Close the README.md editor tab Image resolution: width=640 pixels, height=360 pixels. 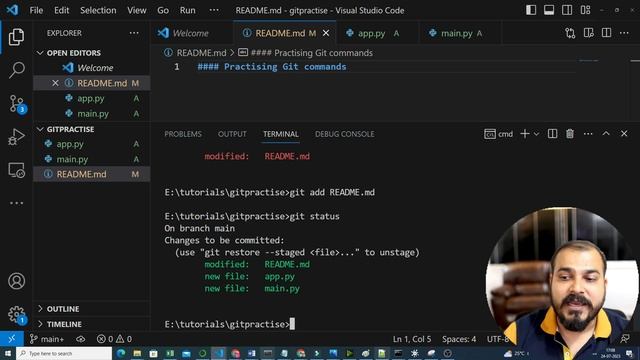(326, 33)
